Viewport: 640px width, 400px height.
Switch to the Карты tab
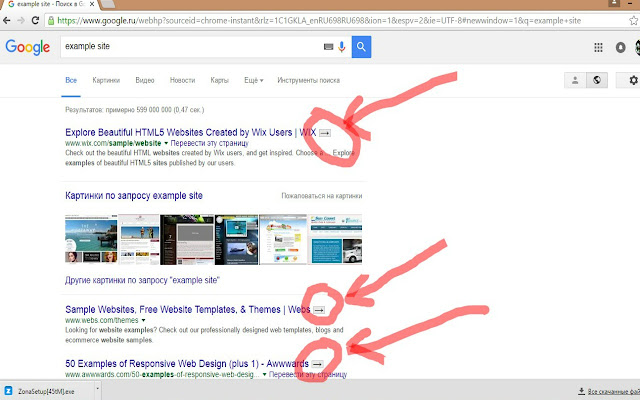pos(220,80)
